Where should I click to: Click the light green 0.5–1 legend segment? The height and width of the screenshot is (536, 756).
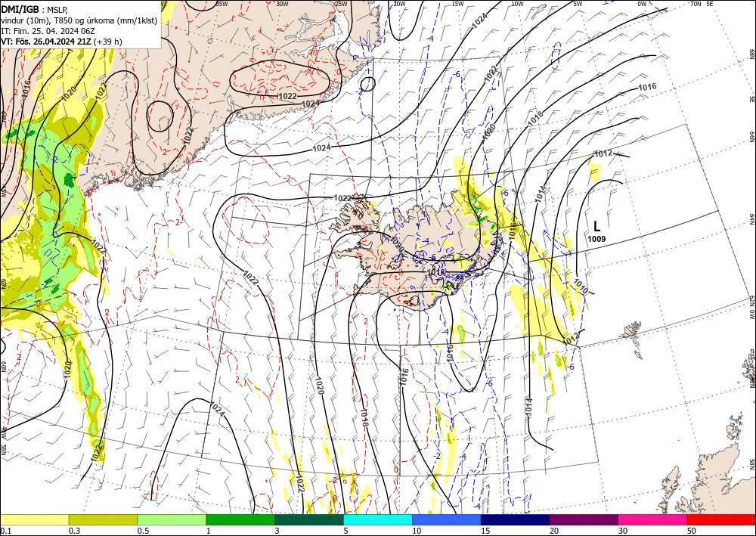(x=172, y=519)
